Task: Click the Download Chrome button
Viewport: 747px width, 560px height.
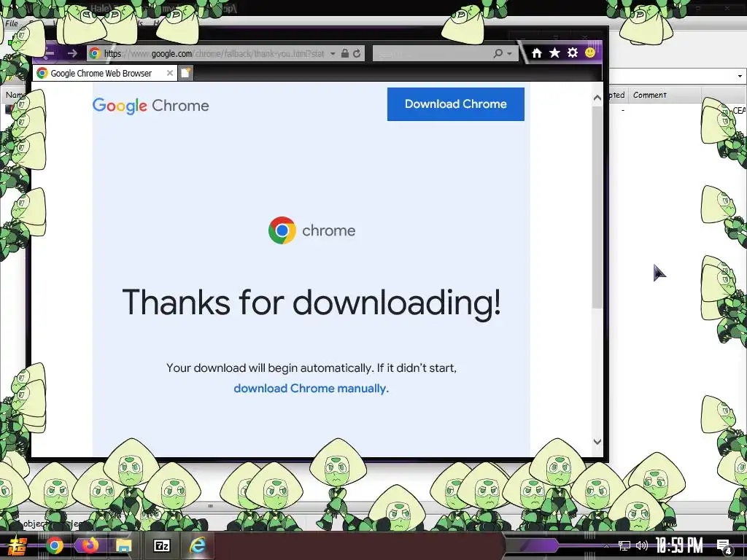Action: [455, 104]
